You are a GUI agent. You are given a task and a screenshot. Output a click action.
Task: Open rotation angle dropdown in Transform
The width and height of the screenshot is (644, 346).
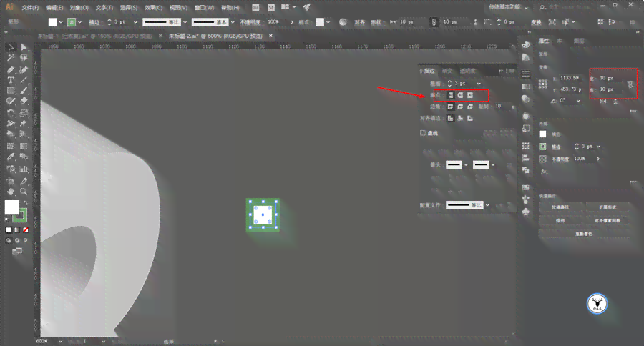click(578, 101)
